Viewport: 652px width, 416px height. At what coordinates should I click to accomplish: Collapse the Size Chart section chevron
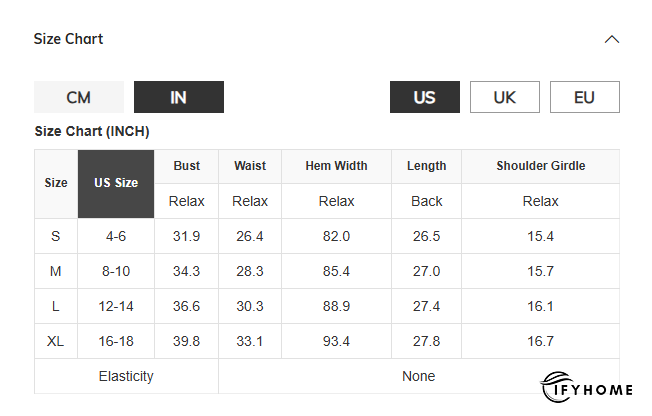coord(612,40)
